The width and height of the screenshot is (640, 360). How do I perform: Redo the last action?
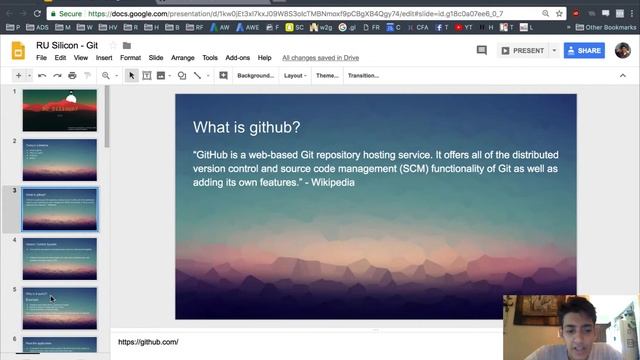(x=57, y=76)
